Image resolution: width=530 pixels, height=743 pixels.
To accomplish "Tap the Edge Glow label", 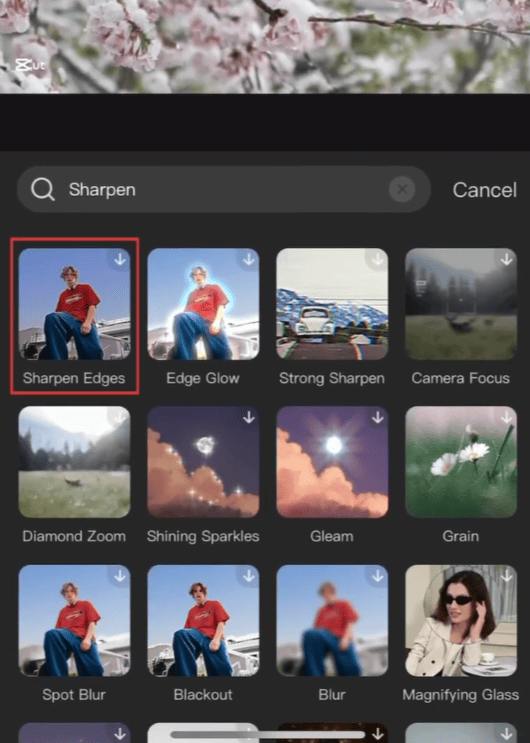I will [x=203, y=378].
